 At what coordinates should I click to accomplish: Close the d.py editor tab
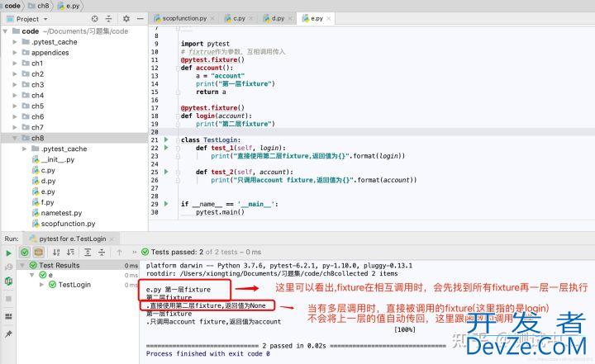(x=290, y=18)
